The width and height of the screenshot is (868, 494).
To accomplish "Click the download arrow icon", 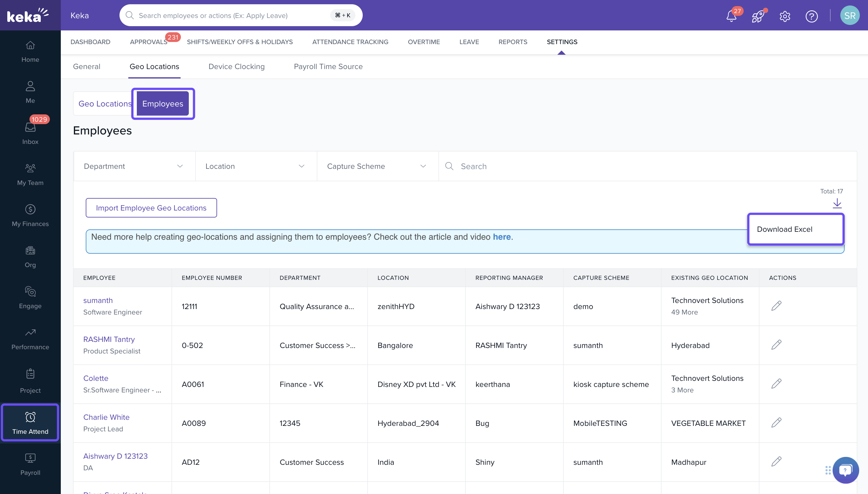I will pos(837,203).
